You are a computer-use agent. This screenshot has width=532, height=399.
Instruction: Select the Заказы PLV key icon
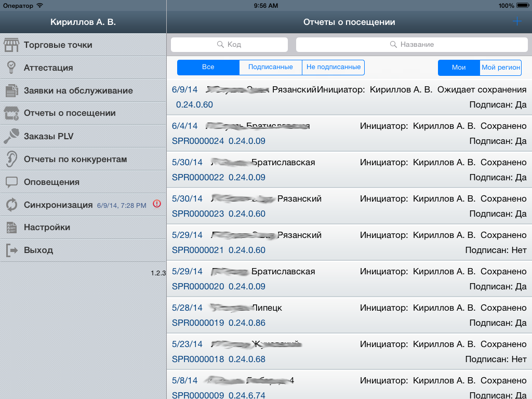pos(11,136)
